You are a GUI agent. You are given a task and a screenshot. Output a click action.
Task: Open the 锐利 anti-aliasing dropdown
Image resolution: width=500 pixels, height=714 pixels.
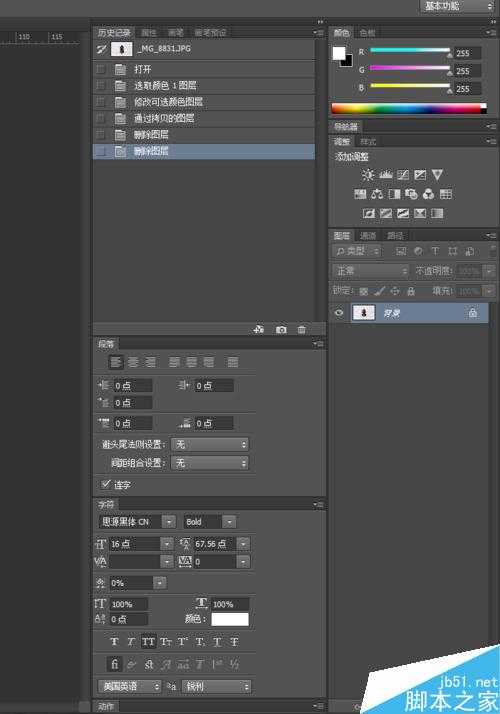tap(216, 686)
